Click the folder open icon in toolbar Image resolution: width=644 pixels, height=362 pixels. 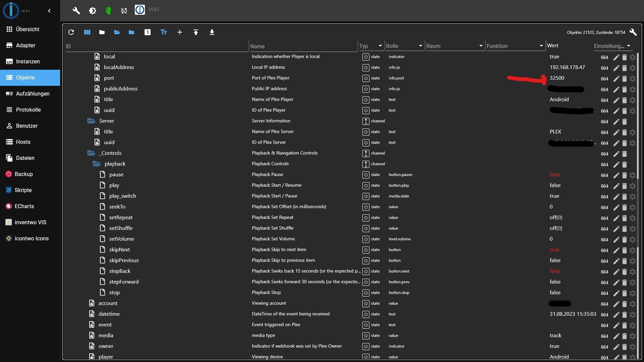tap(117, 32)
